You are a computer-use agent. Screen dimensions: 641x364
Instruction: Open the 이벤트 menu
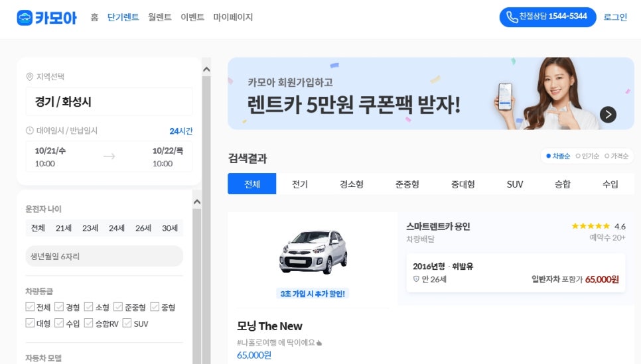192,17
